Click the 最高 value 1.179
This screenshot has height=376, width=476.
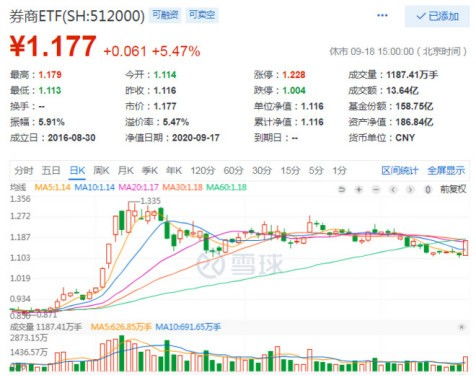pyautogui.click(x=50, y=75)
